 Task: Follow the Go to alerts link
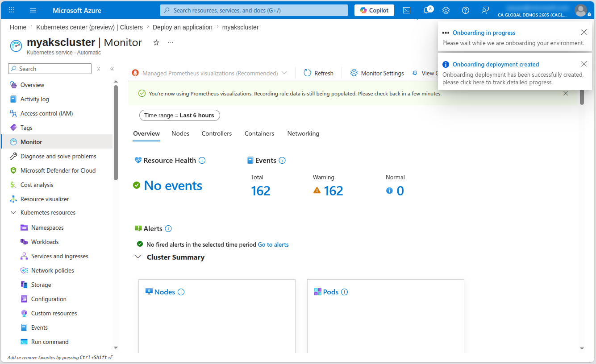click(x=273, y=244)
